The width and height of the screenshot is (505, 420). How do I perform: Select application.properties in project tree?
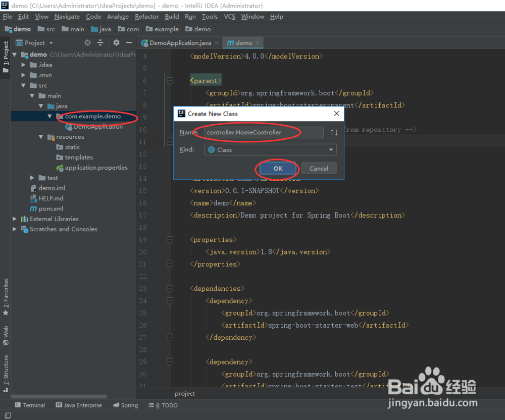tap(92, 168)
